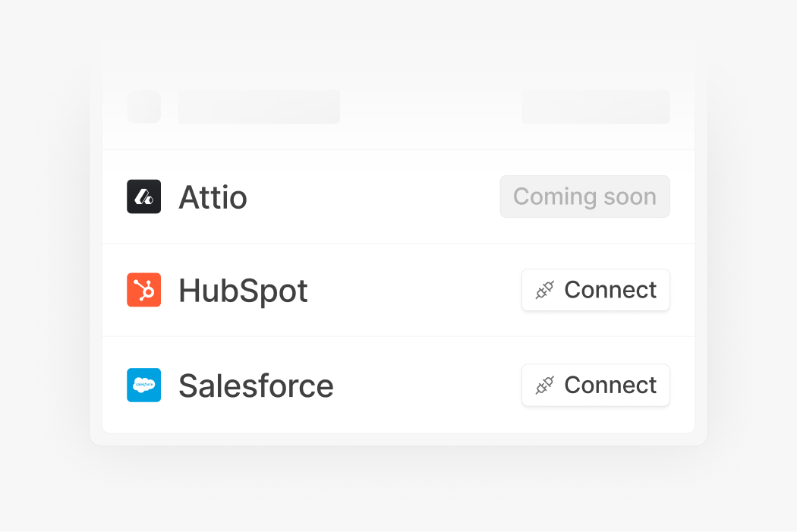Click the faded placeholder name bar in the top row
Image resolution: width=797 pixels, height=532 pixels.
(x=260, y=107)
